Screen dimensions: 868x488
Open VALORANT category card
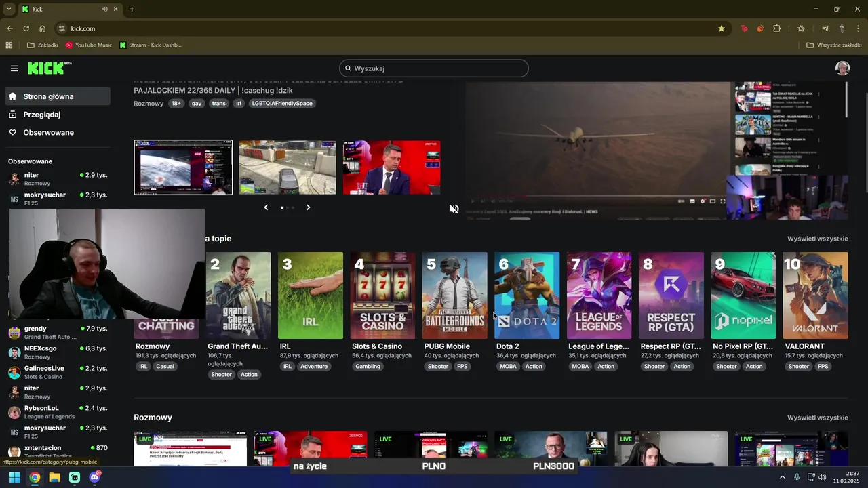pos(815,296)
